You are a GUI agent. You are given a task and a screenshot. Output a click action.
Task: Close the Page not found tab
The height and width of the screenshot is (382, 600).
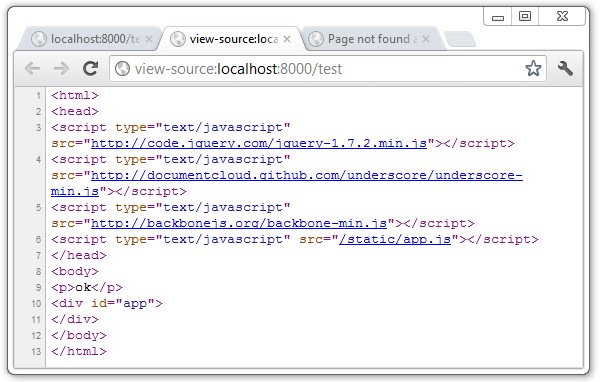(426, 39)
